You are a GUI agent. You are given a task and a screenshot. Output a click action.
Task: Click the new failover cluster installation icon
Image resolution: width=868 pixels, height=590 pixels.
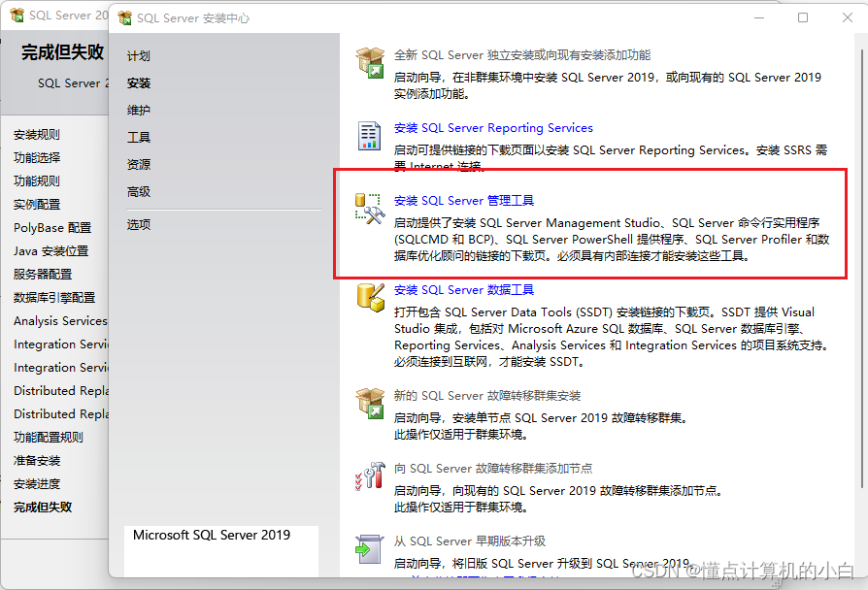(x=370, y=404)
